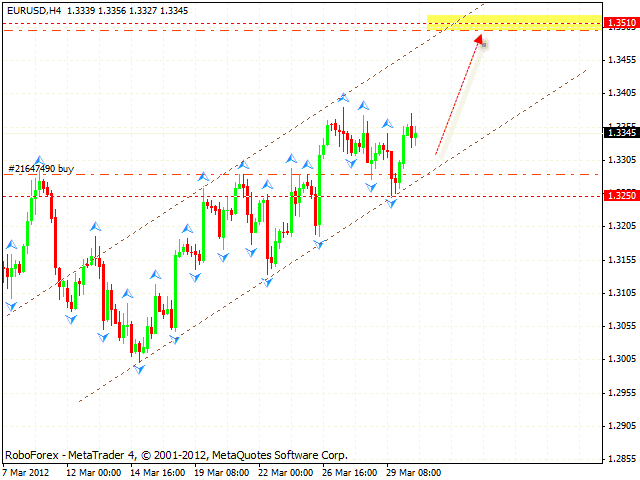Image resolution: width=640 pixels, height=480 pixels.
Task: Select the up fractal arrow above the #21647490 buy label
Action: 39,160
